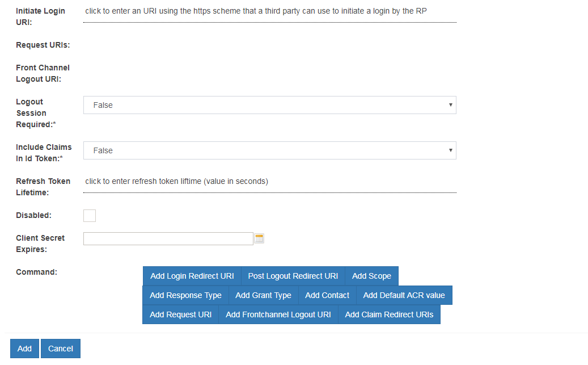Toggle the Disabled checkbox

coord(90,216)
